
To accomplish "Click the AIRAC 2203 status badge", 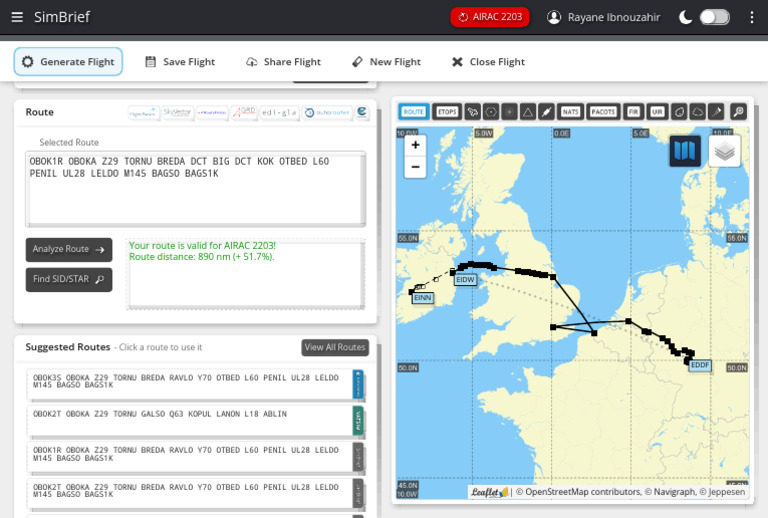I will pos(490,17).
